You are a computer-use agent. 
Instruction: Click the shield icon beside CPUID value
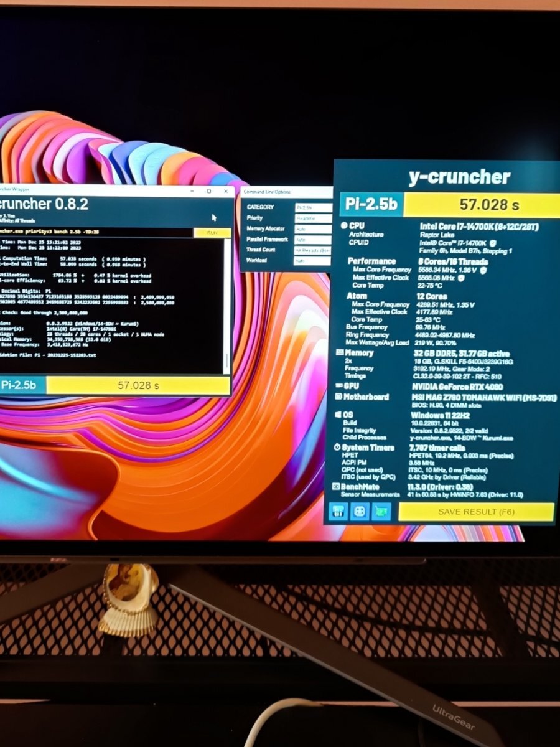pyautogui.click(x=493, y=243)
